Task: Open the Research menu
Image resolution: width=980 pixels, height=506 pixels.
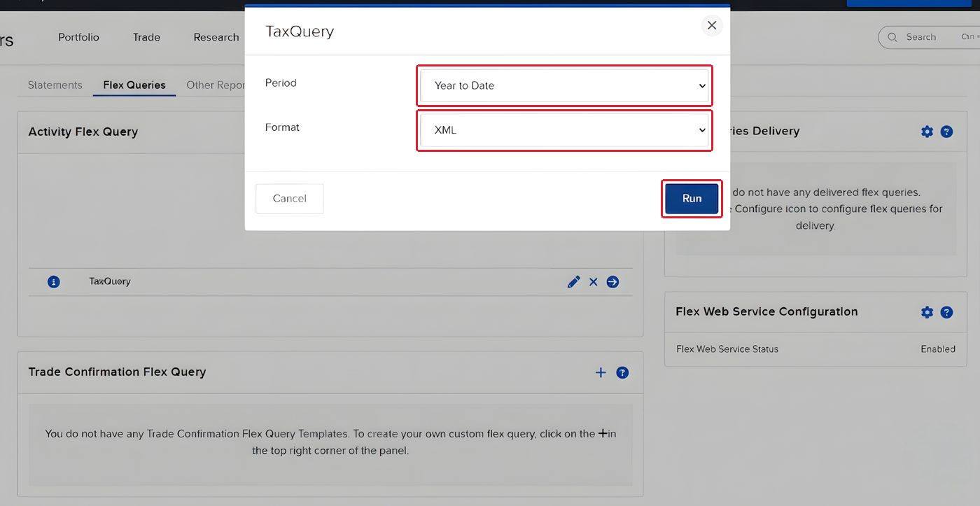Action: [216, 37]
